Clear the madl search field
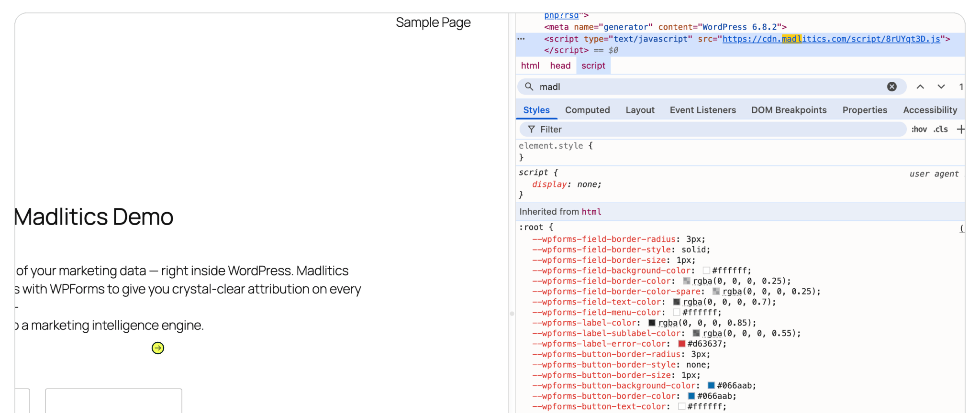 point(892,87)
